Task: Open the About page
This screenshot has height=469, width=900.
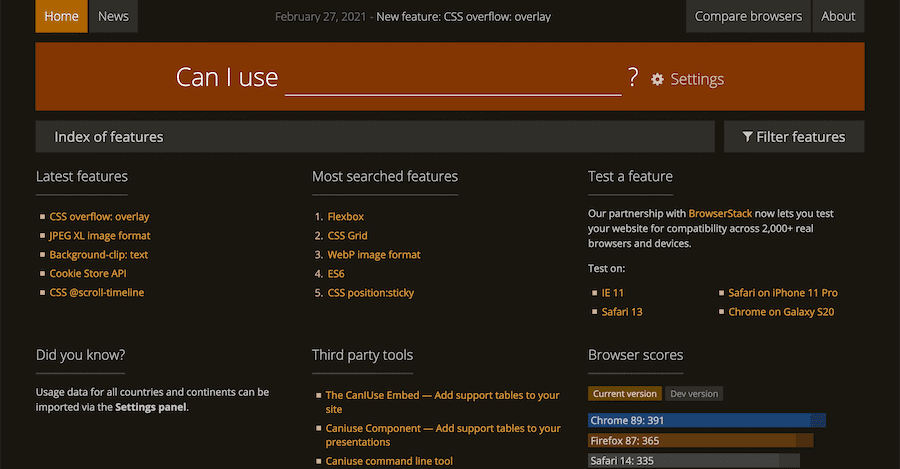Action: pos(838,16)
